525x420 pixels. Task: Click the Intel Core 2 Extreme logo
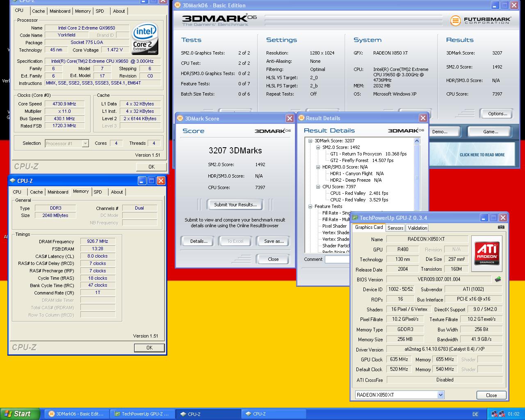[x=145, y=39]
